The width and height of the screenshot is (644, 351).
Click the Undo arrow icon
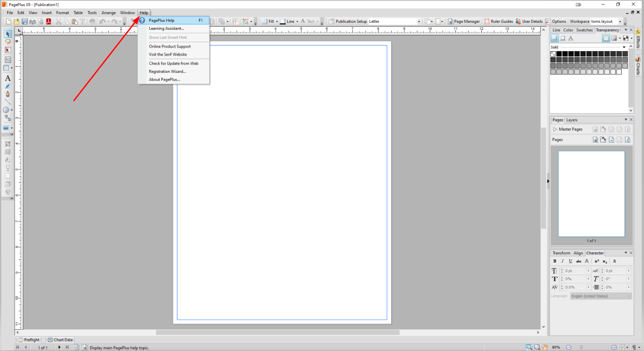102,21
